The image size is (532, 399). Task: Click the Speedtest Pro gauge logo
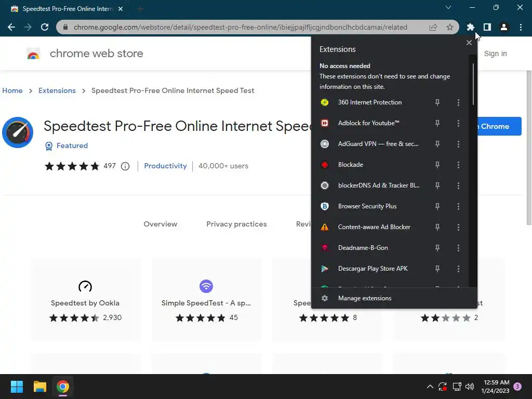pyautogui.click(x=18, y=132)
